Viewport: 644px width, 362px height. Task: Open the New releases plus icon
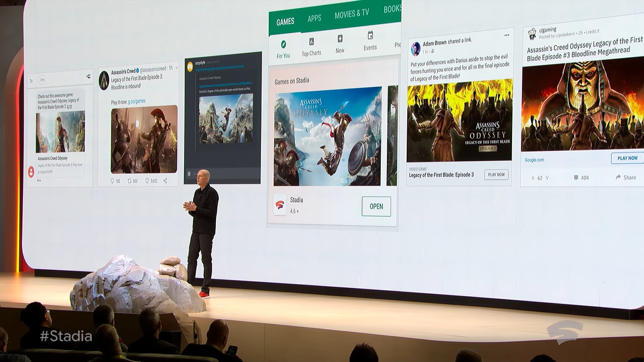click(340, 38)
